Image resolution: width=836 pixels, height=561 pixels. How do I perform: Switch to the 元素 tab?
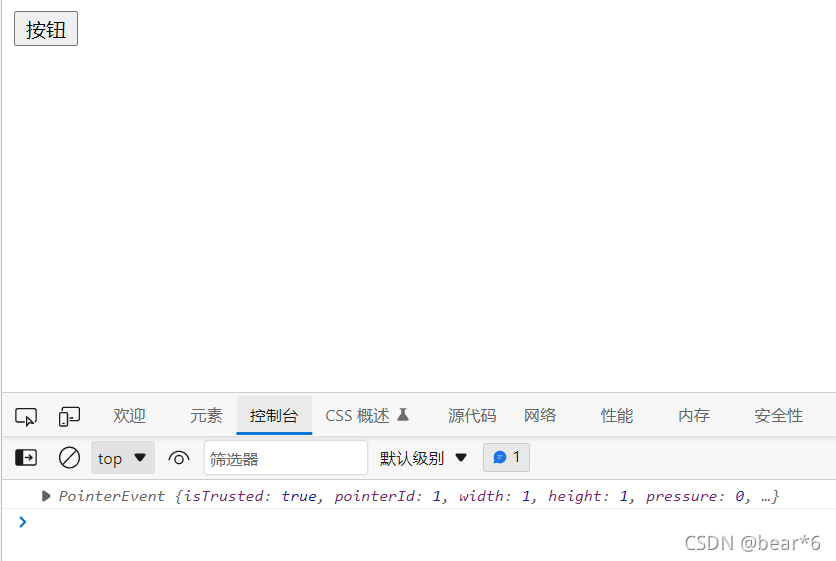pyautogui.click(x=206, y=415)
